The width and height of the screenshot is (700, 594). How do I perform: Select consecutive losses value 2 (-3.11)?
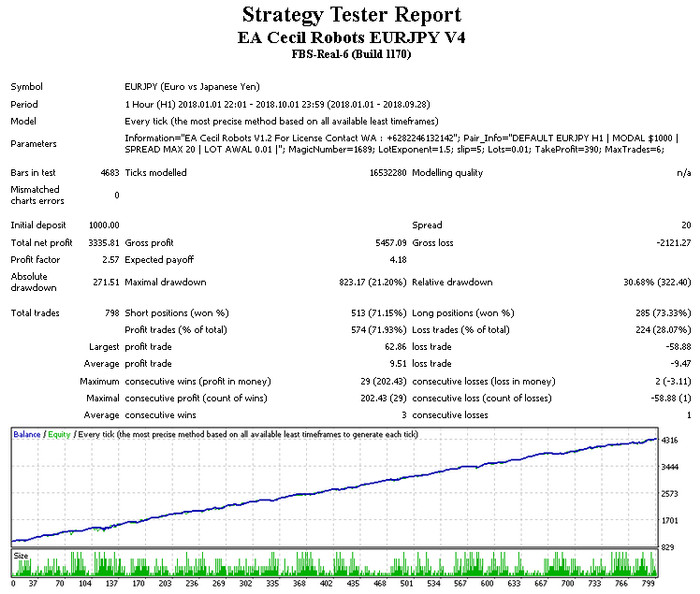[673, 382]
